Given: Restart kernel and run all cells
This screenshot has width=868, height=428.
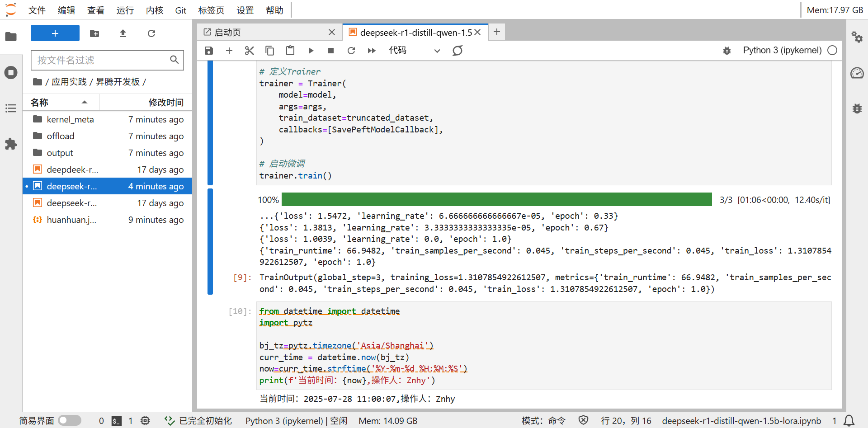Looking at the screenshot, I should [372, 51].
